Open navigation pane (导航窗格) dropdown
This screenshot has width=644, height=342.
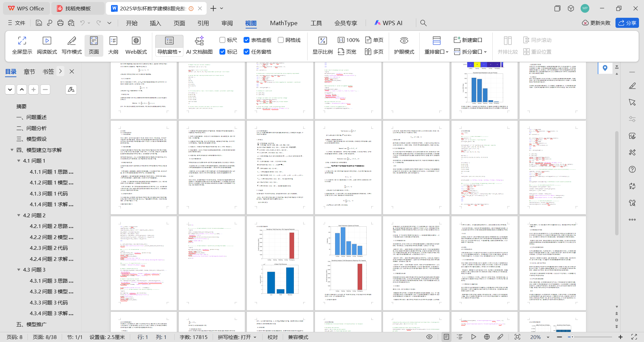[x=169, y=52]
